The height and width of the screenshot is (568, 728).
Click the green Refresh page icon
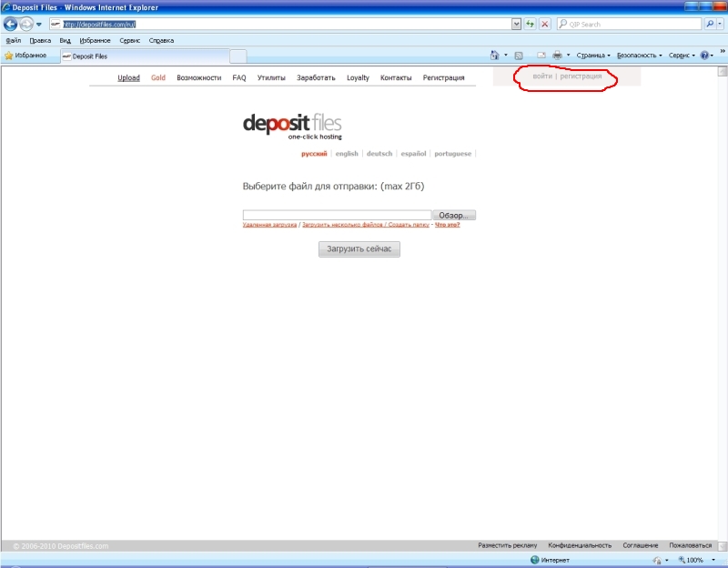click(x=531, y=25)
